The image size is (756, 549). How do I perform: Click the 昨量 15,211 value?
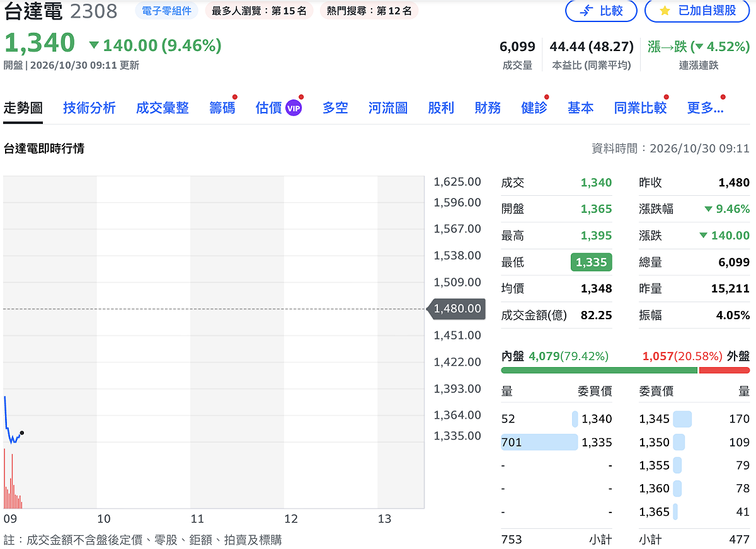point(731,288)
